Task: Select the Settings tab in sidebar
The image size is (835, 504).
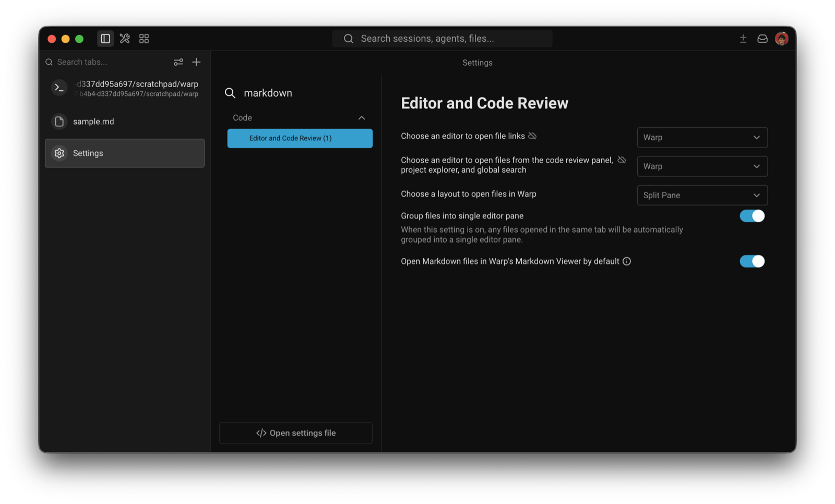Action: point(125,153)
